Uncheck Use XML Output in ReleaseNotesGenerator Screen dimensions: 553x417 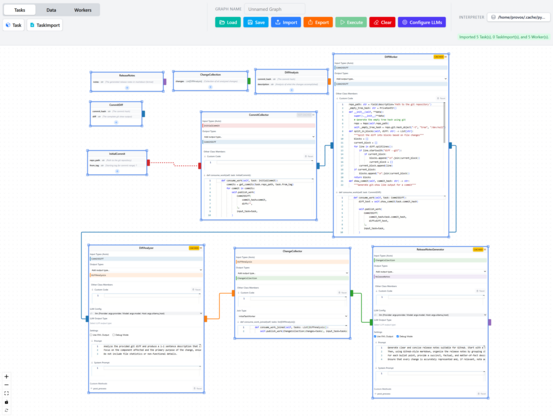tap(375, 336)
